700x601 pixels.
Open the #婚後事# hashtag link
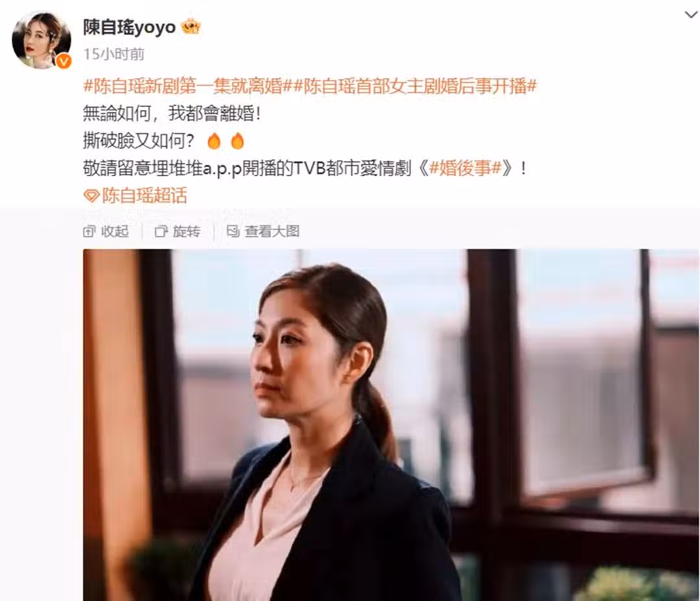coord(465,168)
